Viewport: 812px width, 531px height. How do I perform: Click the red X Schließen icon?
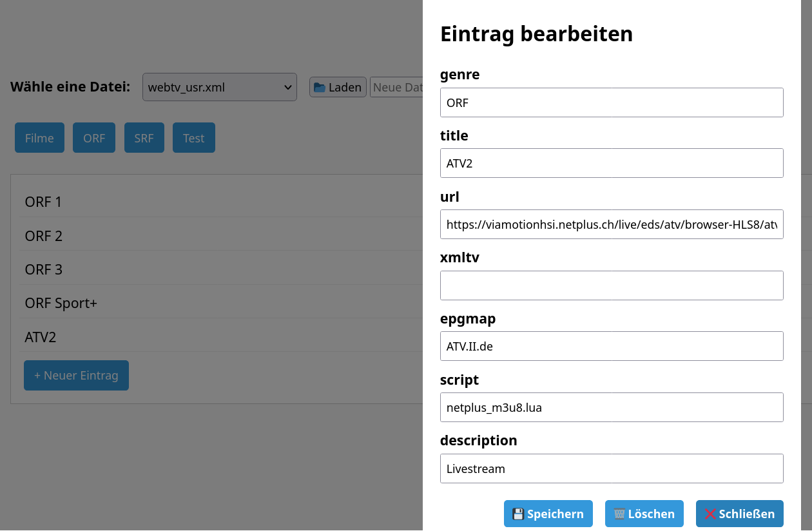[710, 514]
